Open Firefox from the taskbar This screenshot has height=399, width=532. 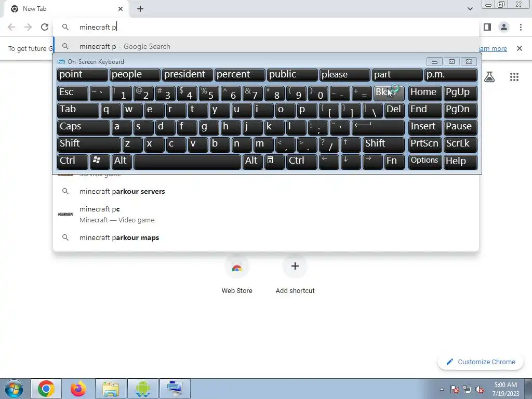pos(78,389)
